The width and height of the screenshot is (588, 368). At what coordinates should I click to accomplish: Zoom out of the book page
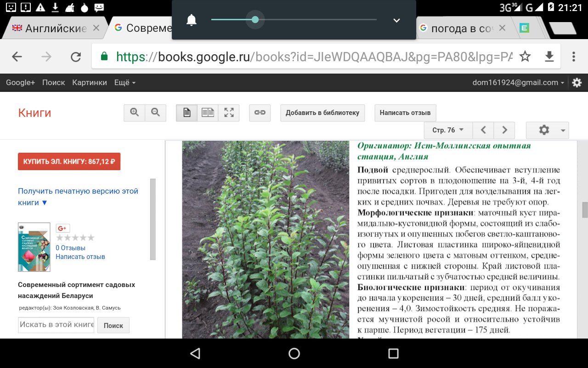(156, 113)
